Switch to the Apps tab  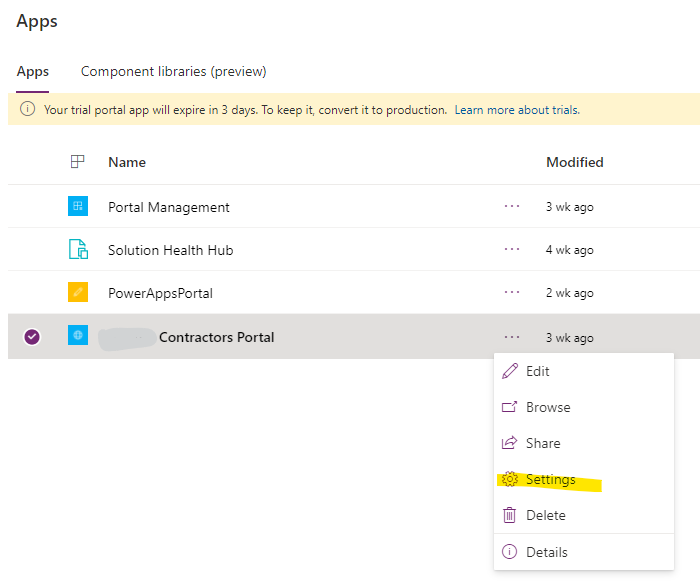point(33,71)
